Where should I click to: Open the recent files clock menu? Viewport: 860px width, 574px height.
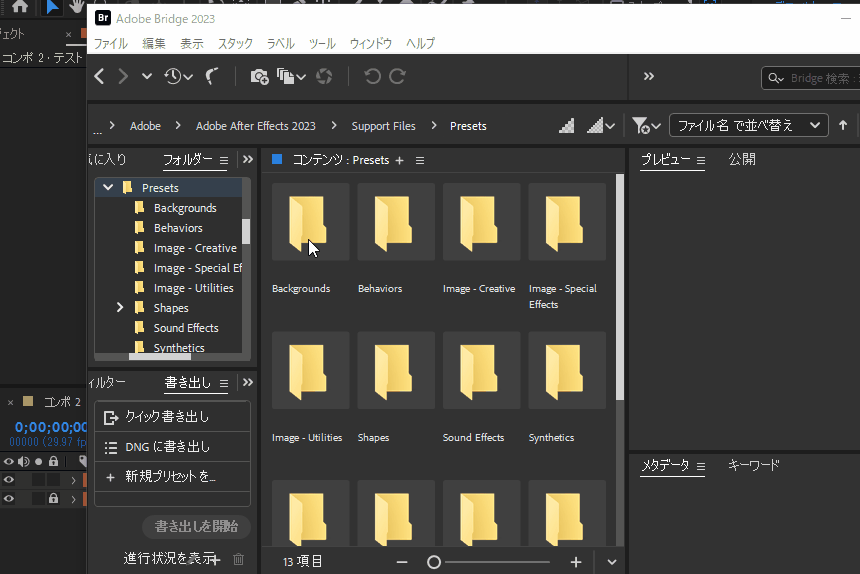tap(178, 76)
